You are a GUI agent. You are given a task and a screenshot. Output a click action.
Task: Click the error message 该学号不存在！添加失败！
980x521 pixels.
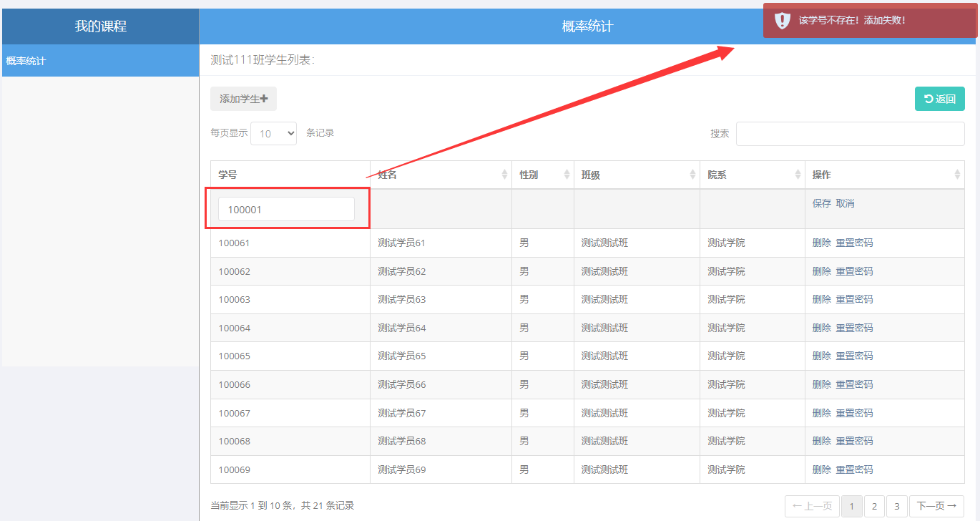coord(852,20)
